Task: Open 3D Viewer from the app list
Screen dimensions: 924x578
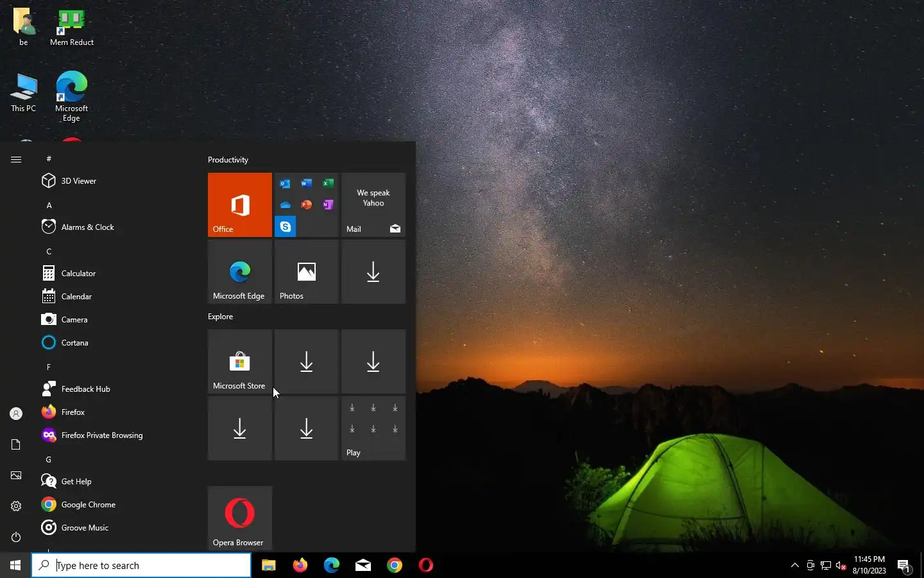Action: pyautogui.click(x=116, y=181)
